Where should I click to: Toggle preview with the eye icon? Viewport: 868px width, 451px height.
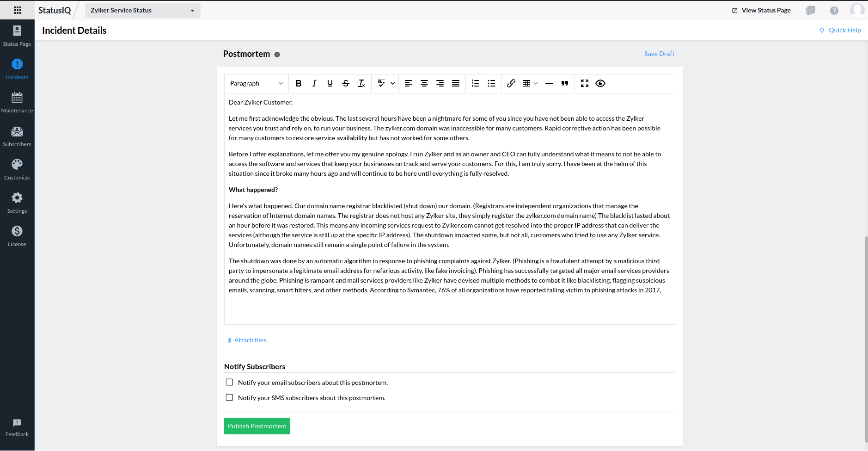coord(600,83)
